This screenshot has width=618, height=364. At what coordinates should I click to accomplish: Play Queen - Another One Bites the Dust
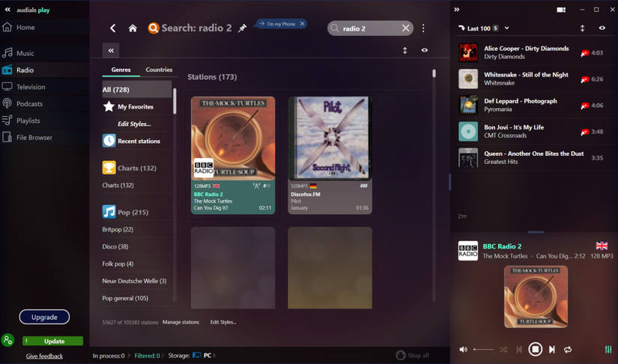click(x=534, y=157)
